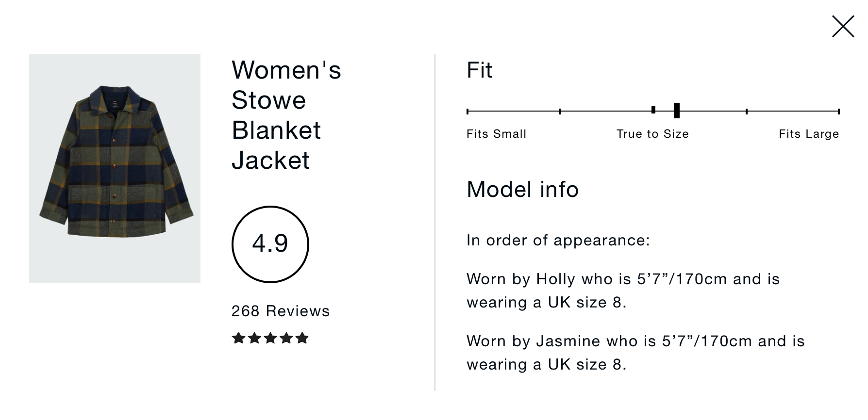Click the 4.9 rating circle
Viewport: 868px width, 420px height.
(x=270, y=244)
